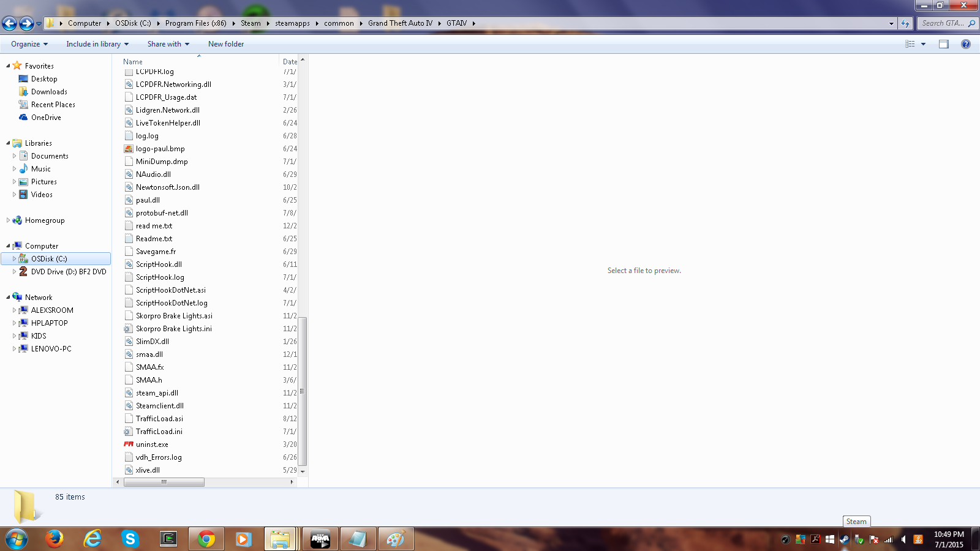Screen dimensions: 980x551
Task: Open the Include in library menu
Action: 97,44
